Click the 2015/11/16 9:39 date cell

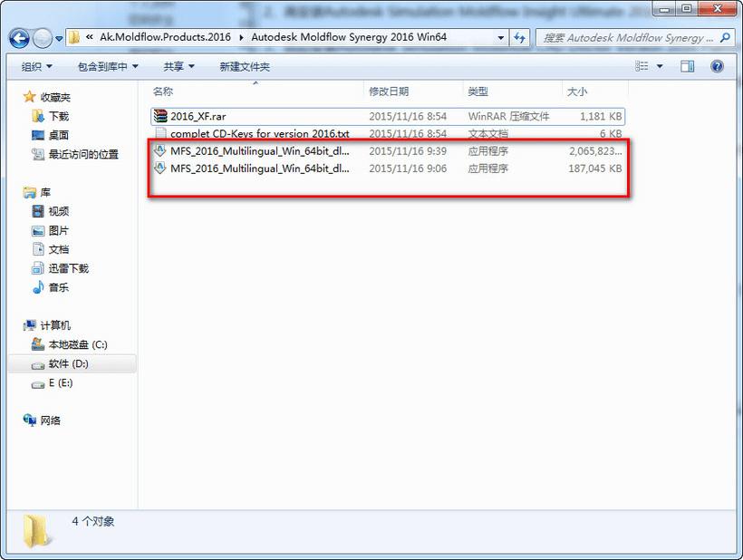click(408, 151)
